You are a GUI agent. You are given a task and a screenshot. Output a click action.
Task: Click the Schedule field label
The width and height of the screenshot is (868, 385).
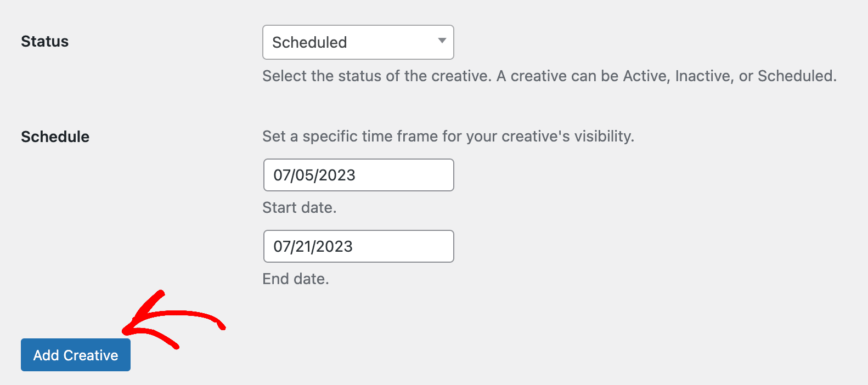pyautogui.click(x=55, y=137)
